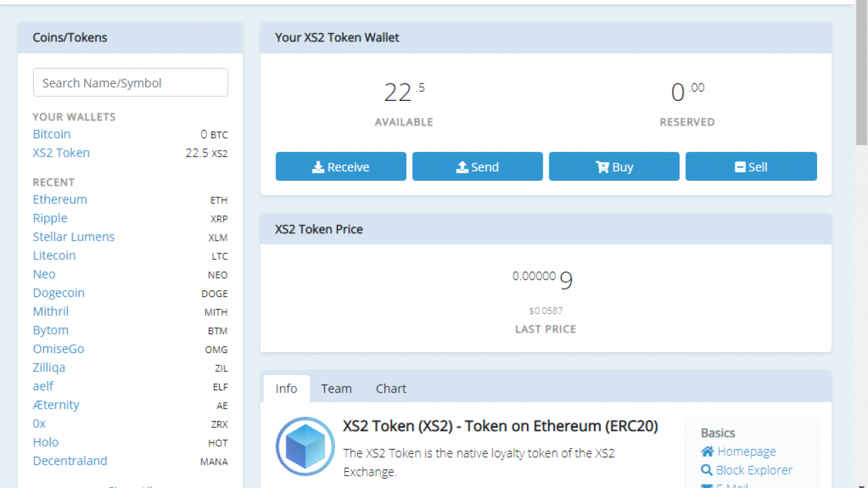Open the Chart tab
Screen dimensions: 868x488
pos(391,388)
